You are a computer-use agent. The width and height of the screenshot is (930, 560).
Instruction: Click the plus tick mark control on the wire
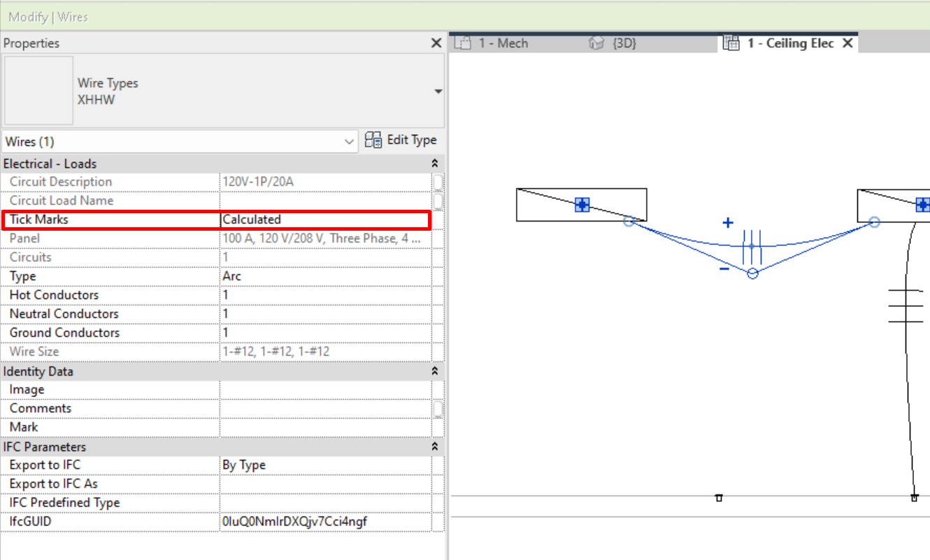pos(728,223)
